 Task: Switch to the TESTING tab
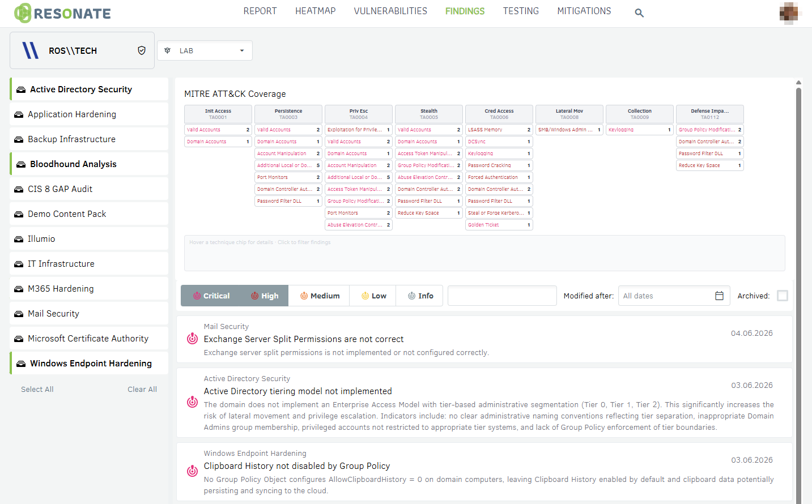point(521,11)
